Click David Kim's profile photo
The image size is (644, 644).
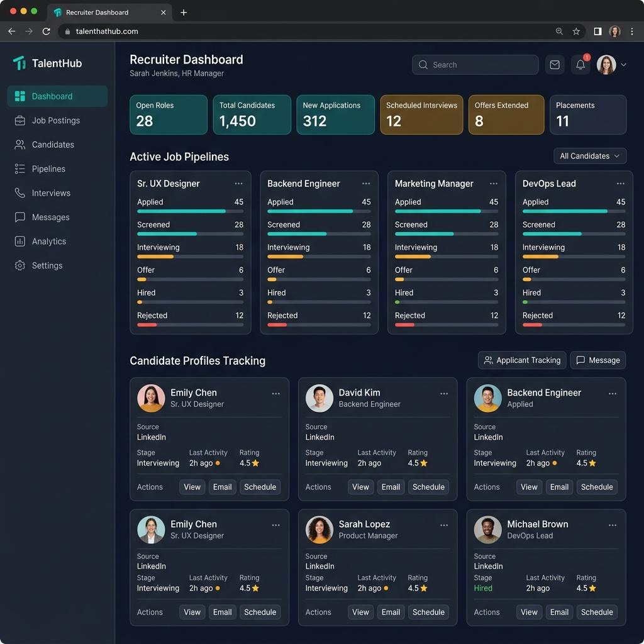(319, 398)
